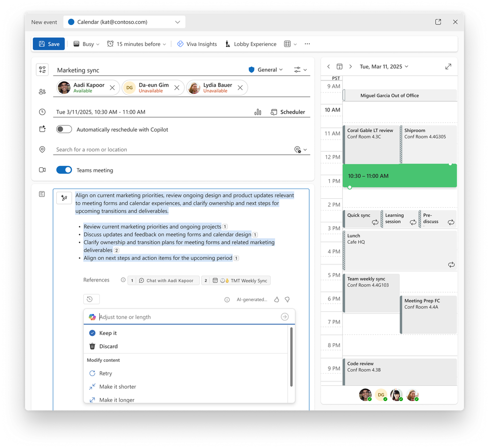Open the Pre-discuss event

pos(438,219)
